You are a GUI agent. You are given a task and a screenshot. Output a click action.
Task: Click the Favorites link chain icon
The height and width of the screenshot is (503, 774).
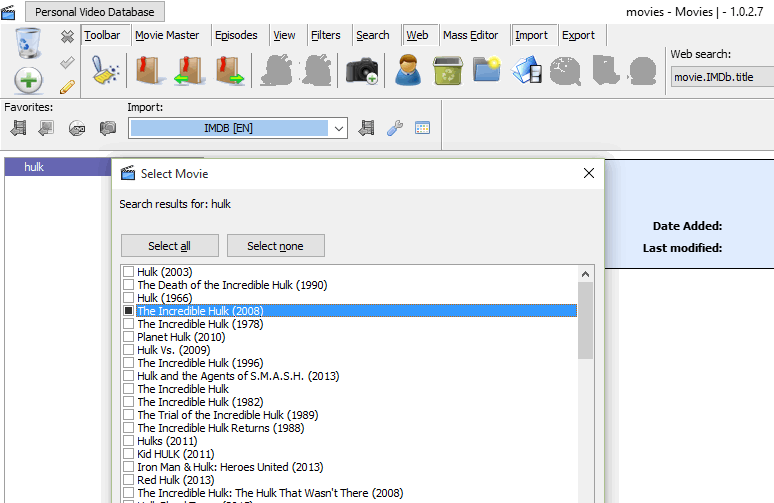point(77,128)
